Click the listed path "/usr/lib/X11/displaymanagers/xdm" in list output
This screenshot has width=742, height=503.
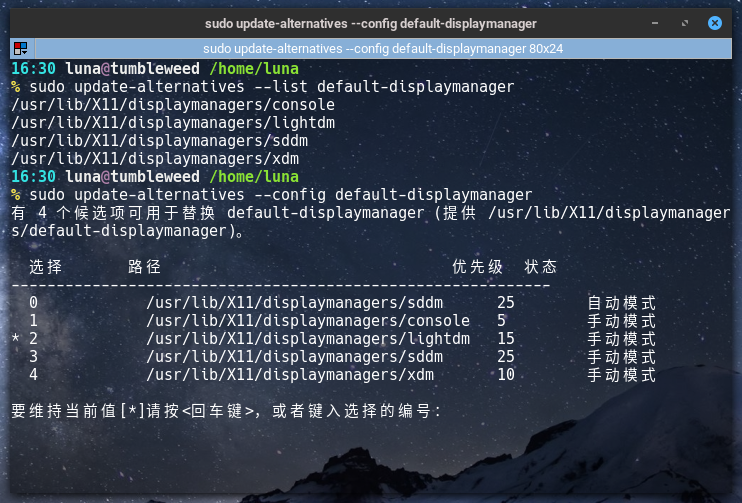155,159
